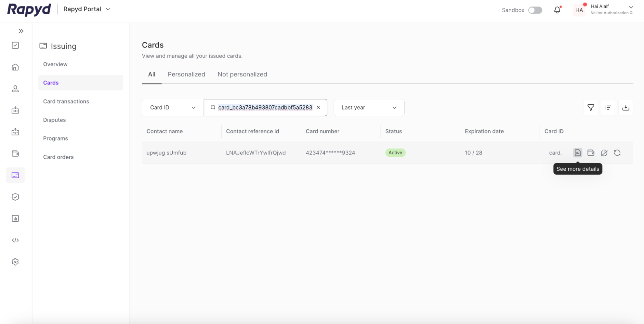Open the Disputes page

click(54, 120)
